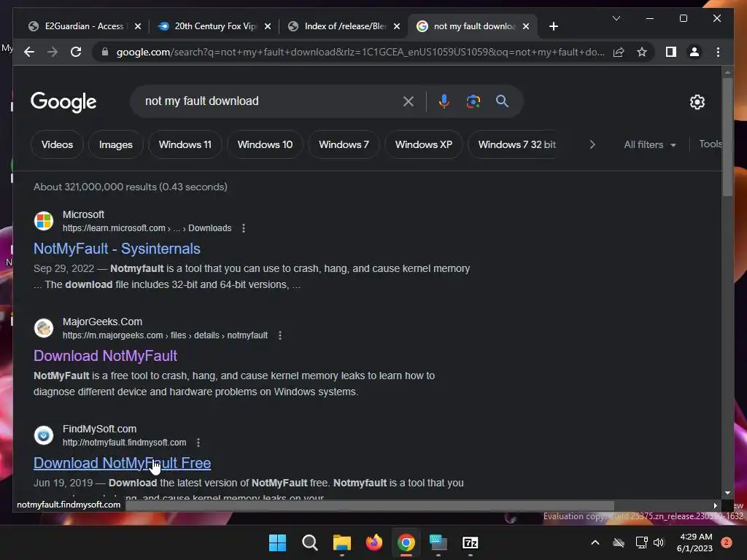The height and width of the screenshot is (560, 747).
Task: Click the Microsoft result favicon
Action: pos(44,221)
